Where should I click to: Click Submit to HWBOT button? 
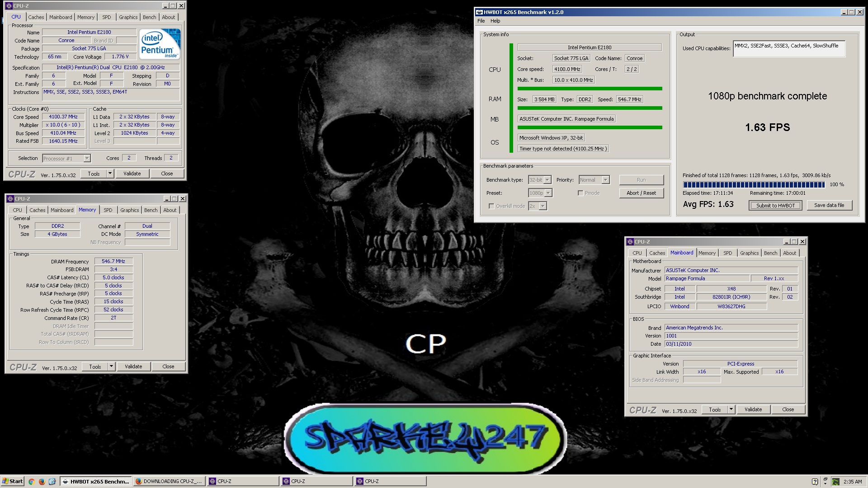[776, 206]
